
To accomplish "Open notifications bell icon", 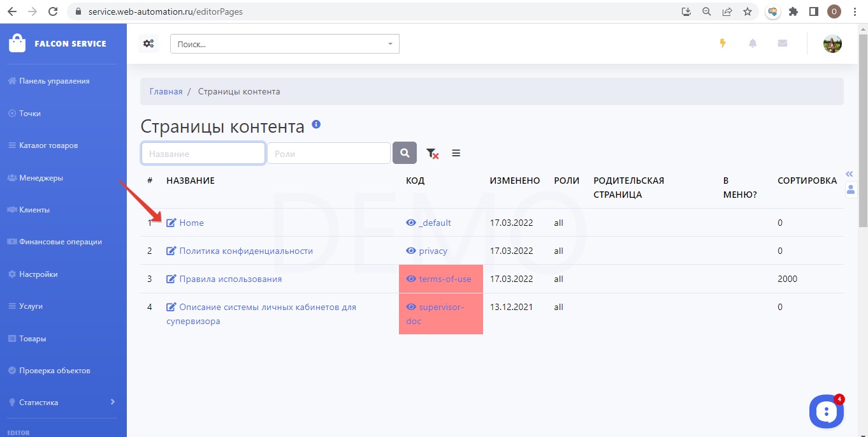I will tap(753, 43).
